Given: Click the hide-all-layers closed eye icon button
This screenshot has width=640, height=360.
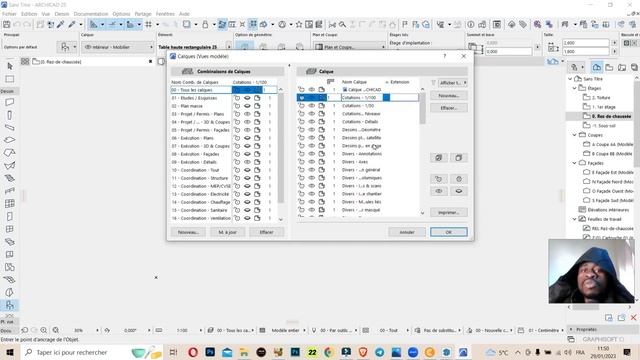Looking at the screenshot, I should click(x=459, y=191).
